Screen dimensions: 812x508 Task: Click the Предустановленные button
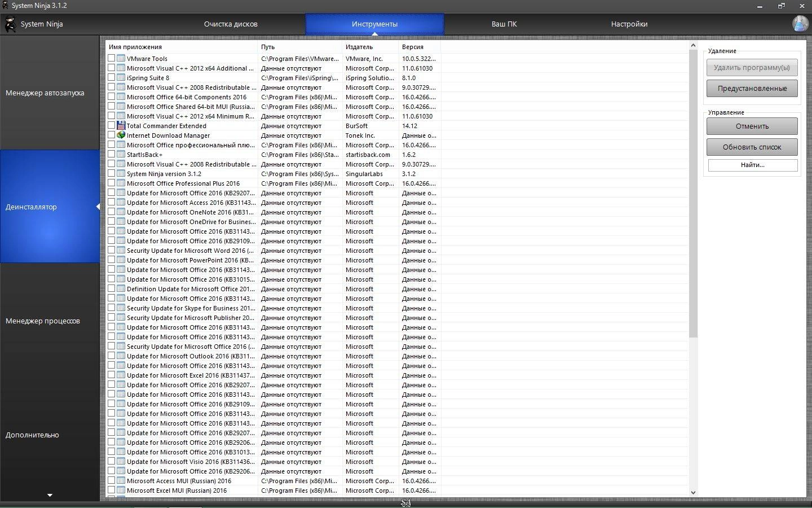tap(752, 89)
